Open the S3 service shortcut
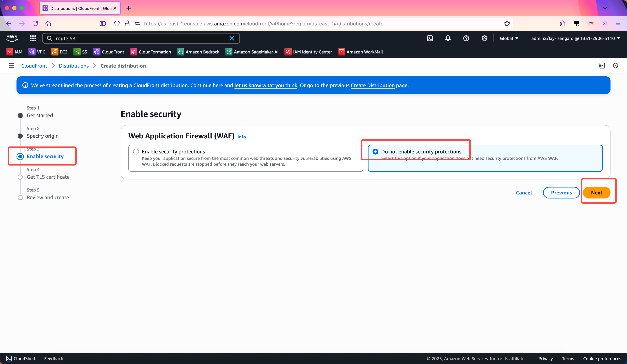 (80, 52)
